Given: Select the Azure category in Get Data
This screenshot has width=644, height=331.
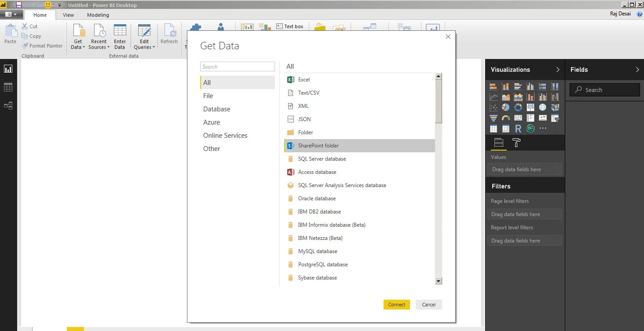Looking at the screenshot, I should [238, 122].
